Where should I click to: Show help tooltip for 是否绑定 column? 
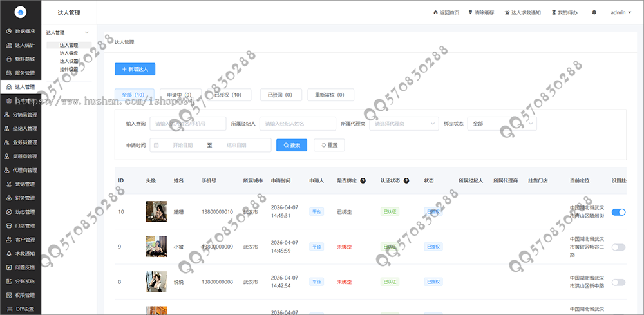(363, 180)
